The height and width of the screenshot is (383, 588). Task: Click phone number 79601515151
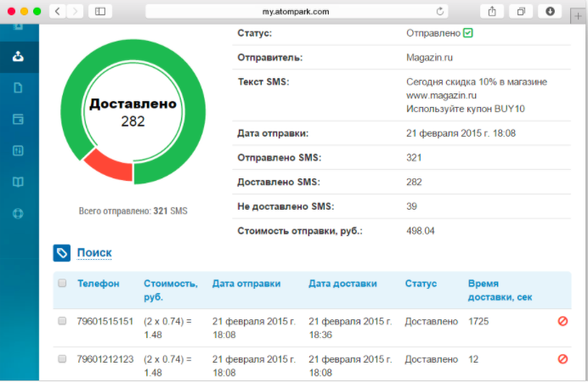tap(105, 322)
